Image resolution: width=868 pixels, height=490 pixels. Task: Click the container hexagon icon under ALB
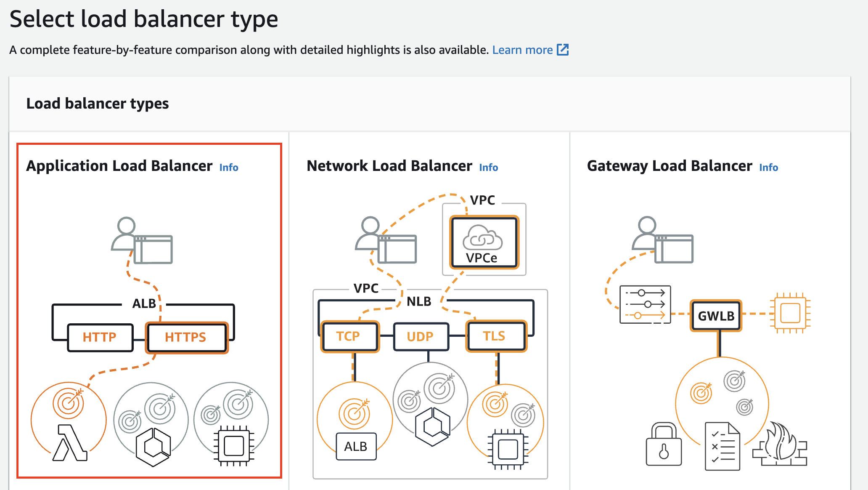(153, 447)
